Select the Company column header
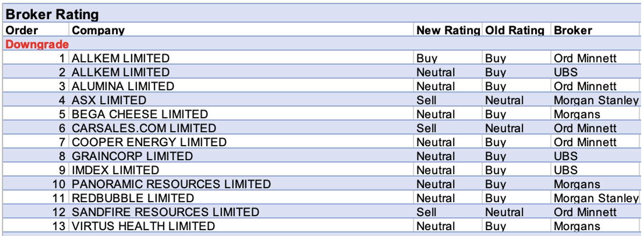The image size is (644, 236). (x=98, y=30)
